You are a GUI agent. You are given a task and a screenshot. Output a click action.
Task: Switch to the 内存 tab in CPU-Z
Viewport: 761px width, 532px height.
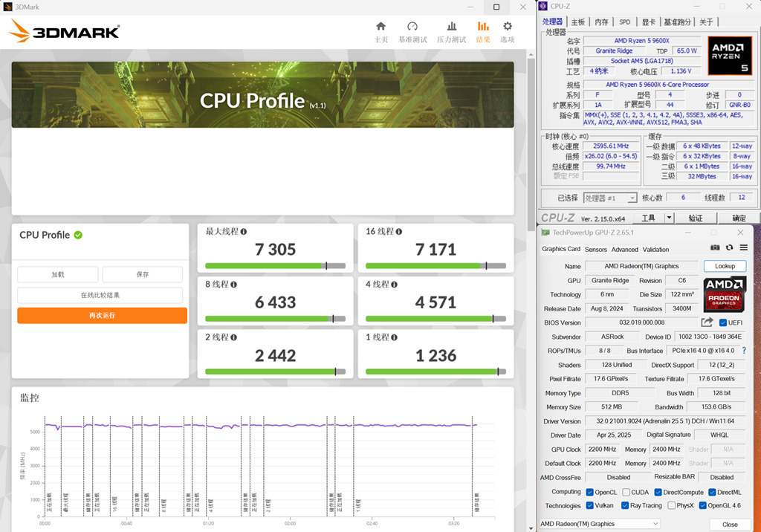click(x=601, y=22)
